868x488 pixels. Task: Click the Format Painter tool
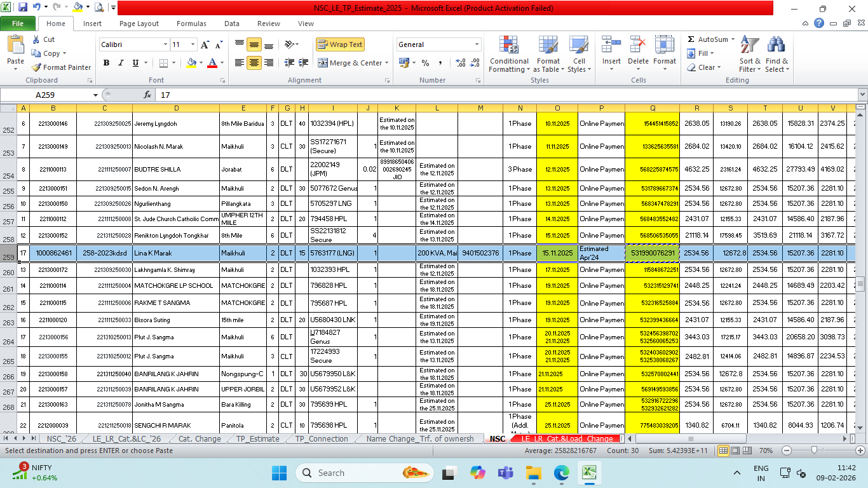pyautogui.click(x=62, y=67)
